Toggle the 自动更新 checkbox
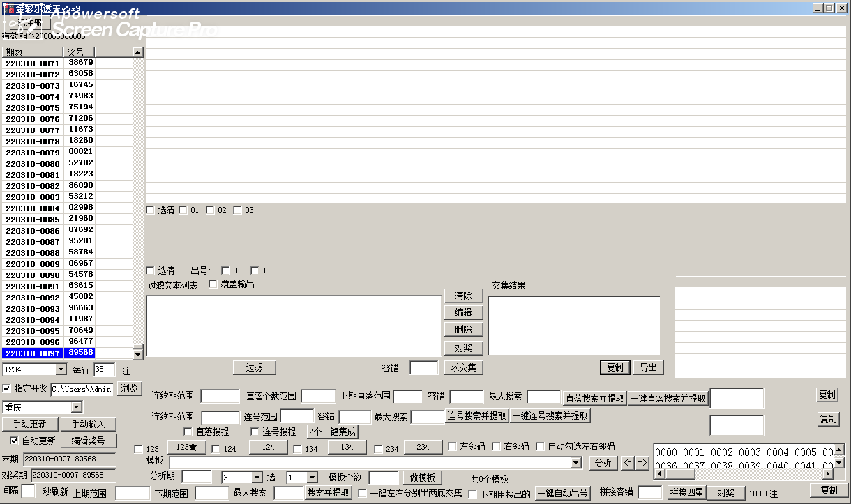The height and width of the screenshot is (504, 851). point(14,441)
